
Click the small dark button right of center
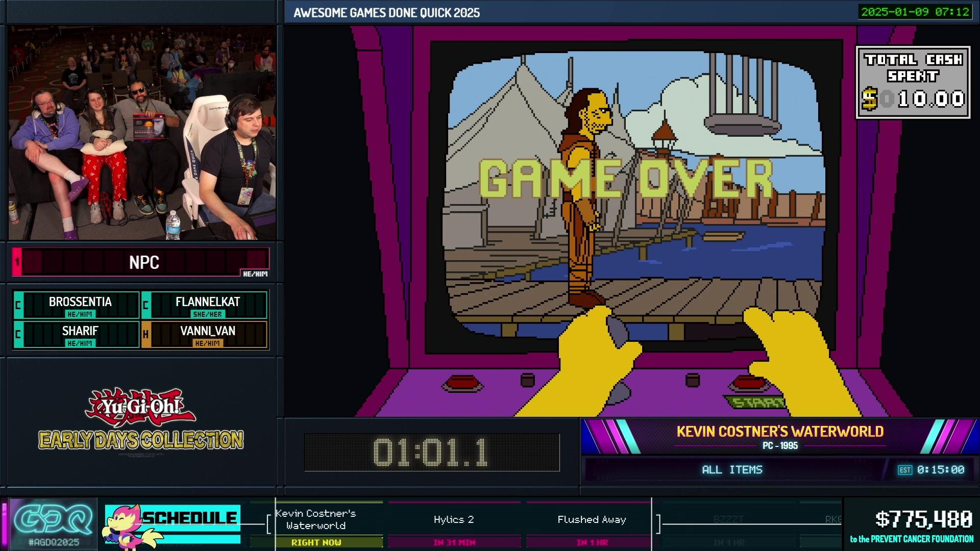[x=692, y=380]
